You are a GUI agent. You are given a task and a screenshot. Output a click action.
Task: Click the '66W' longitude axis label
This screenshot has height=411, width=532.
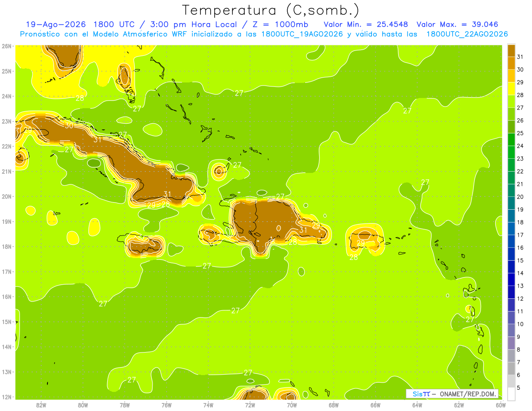376,405
